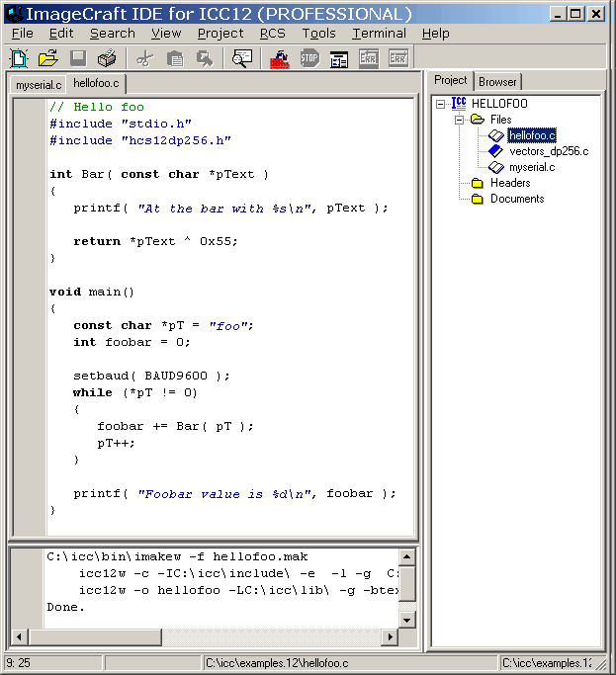Select the Project panel tab
Viewport: 616px width, 675px height.
(x=450, y=80)
